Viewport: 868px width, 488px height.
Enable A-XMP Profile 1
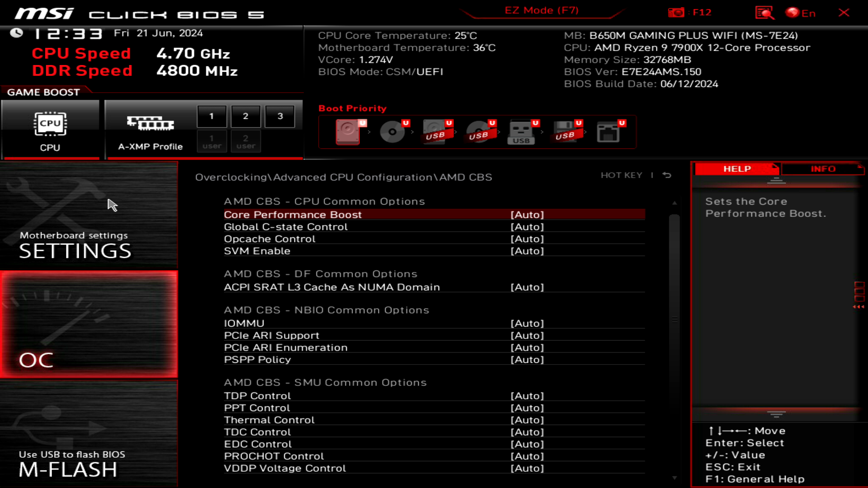click(211, 116)
